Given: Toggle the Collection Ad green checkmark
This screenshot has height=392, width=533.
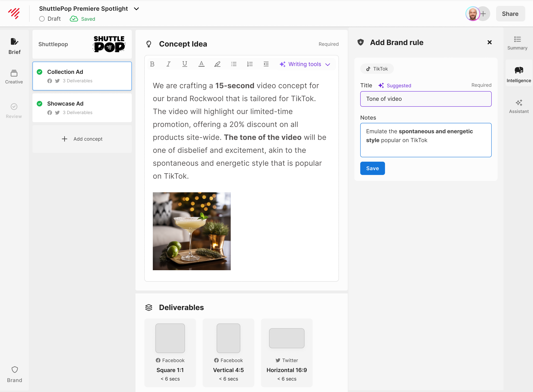Looking at the screenshot, I should point(40,72).
